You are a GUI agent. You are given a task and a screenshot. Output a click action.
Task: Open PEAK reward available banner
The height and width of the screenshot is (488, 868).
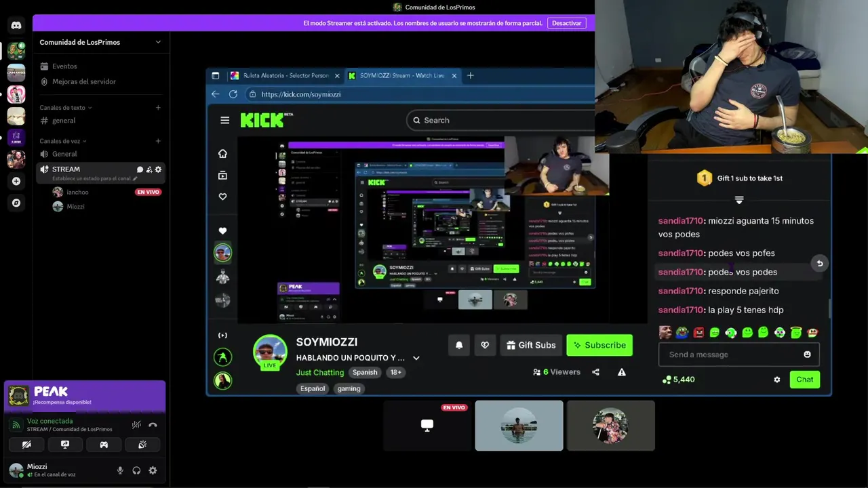pyautogui.click(x=85, y=396)
